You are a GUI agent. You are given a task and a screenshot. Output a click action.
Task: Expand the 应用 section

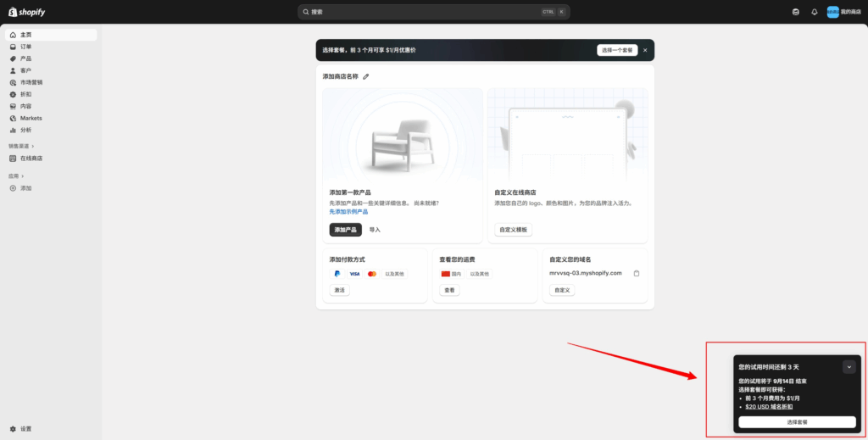pos(16,175)
